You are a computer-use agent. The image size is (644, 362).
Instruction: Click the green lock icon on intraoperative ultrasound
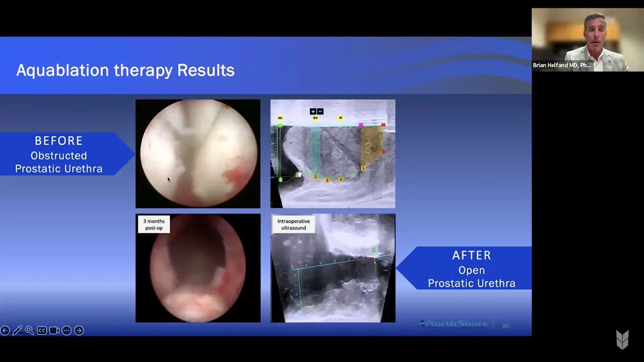pos(373,250)
